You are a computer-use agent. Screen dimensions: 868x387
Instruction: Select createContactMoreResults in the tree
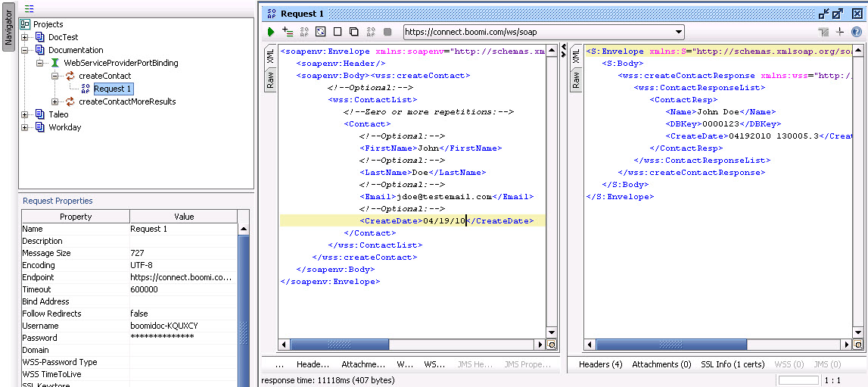pos(127,101)
